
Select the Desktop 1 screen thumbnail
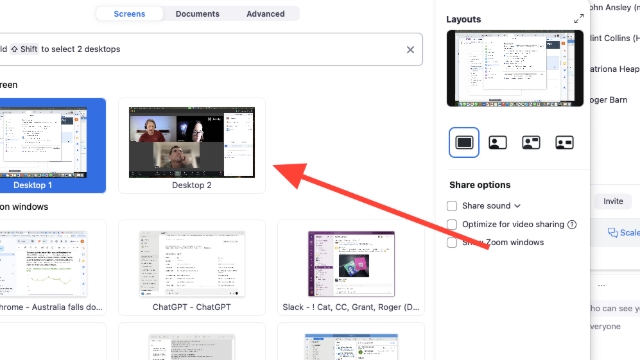click(x=53, y=145)
